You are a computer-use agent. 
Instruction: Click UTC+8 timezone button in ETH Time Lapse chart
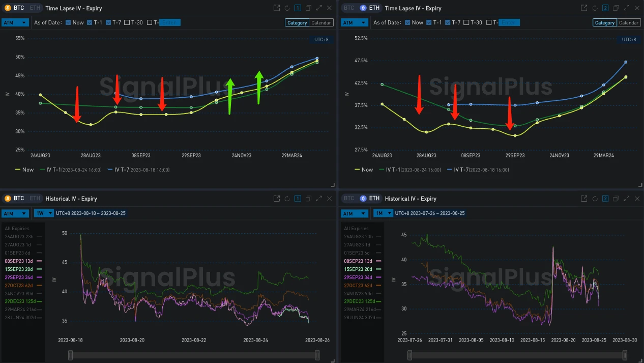(x=628, y=40)
